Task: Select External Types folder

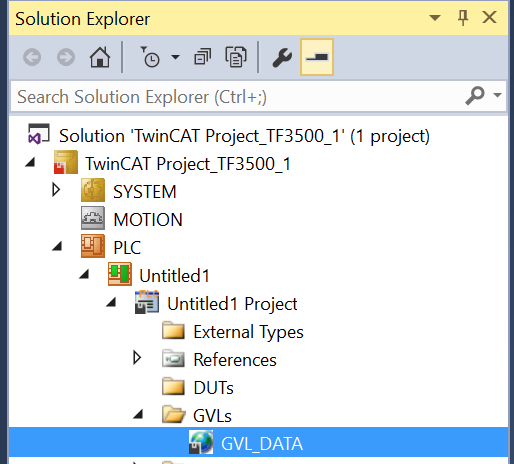Action: [248, 332]
